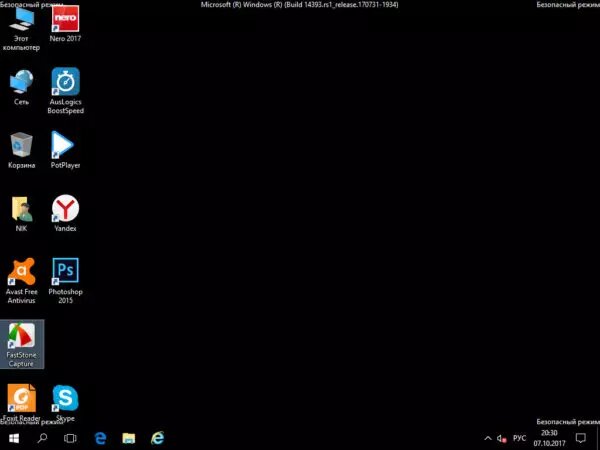Launch Microsoft Edge from the taskbar
The height and width of the screenshot is (450, 600).
[x=100, y=438]
